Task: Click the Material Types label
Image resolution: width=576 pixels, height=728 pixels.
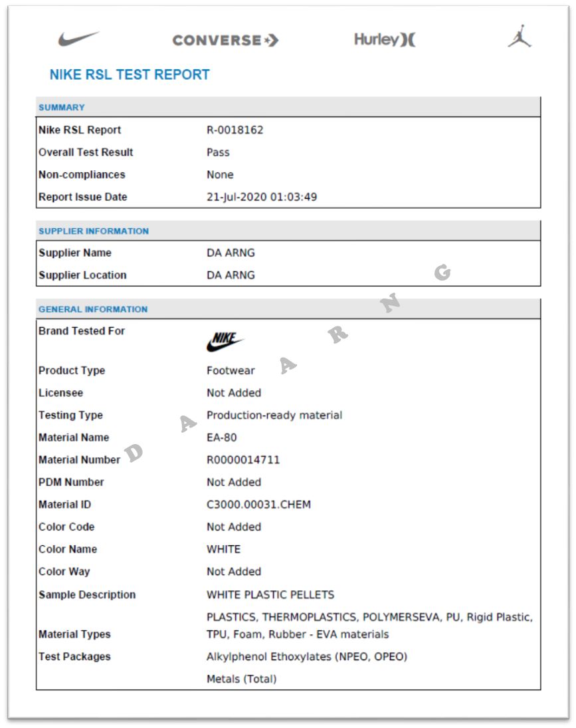Action: coord(74,634)
